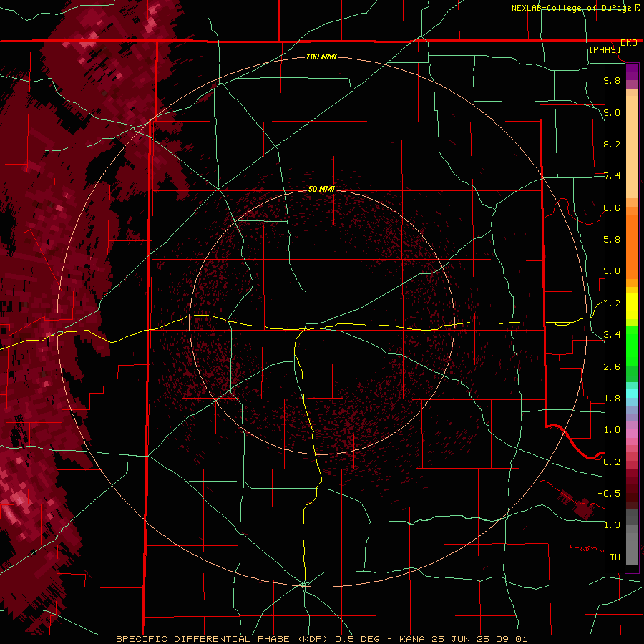Click the 3.4 value on color scale
Image resolution: width=644 pixels, height=644 pixels.
click(x=612, y=335)
